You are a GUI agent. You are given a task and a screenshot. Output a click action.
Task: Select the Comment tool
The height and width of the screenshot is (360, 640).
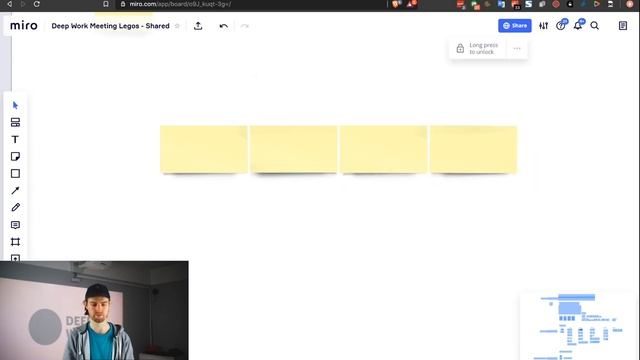pos(15,225)
